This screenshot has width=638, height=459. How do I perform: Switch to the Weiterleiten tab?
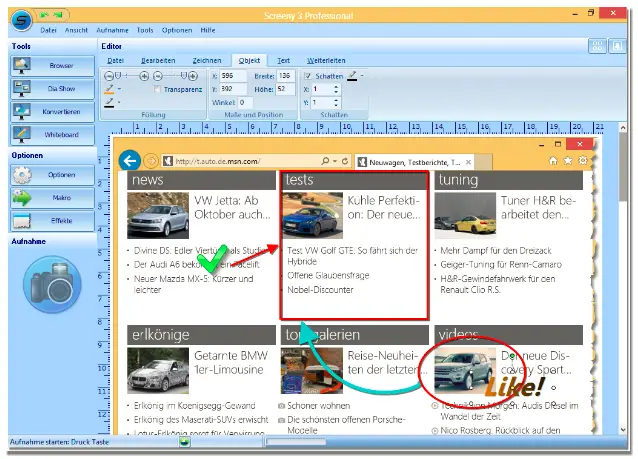coord(326,60)
